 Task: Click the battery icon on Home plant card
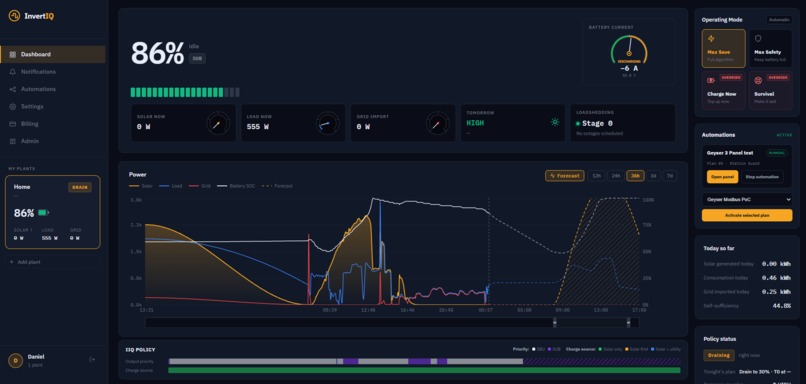click(x=43, y=213)
